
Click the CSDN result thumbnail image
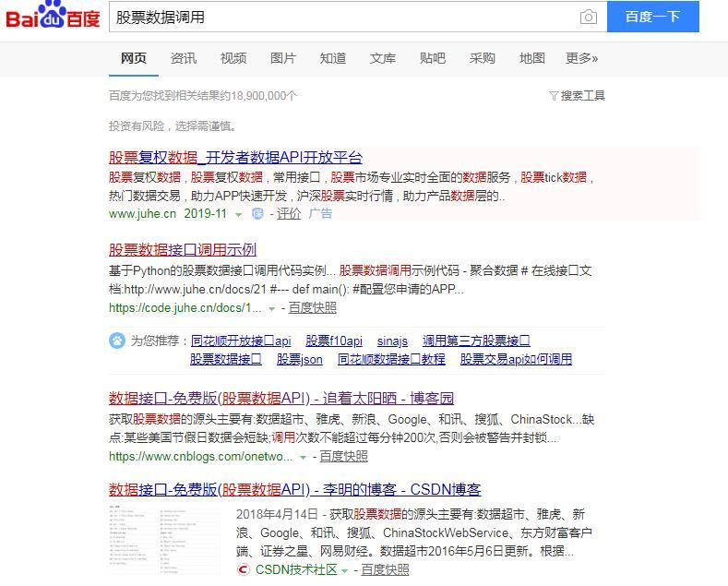pyautogui.click(x=165, y=541)
